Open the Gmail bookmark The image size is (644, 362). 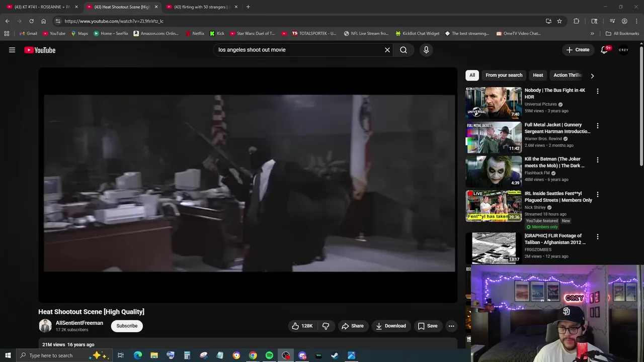pyautogui.click(x=28, y=34)
